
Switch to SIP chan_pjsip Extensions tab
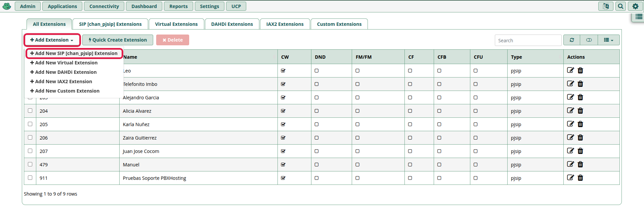point(110,24)
